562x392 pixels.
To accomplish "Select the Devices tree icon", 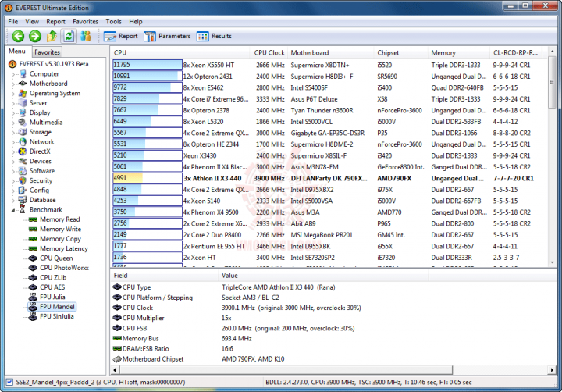I will tap(23, 161).
